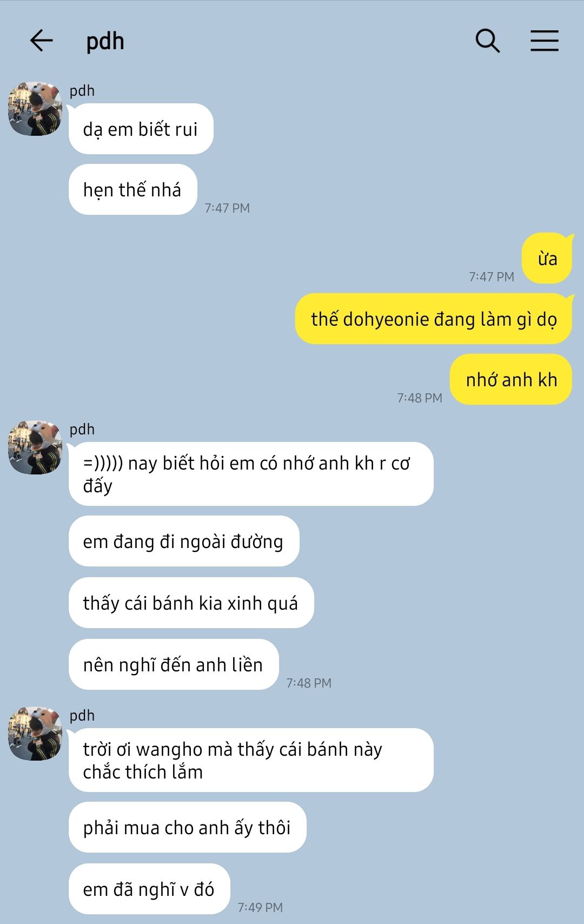Screen dimensions: 584x924
Task: Tap the message 'hẹn thế nhá'
Action: pyautogui.click(x=133, y=189)
